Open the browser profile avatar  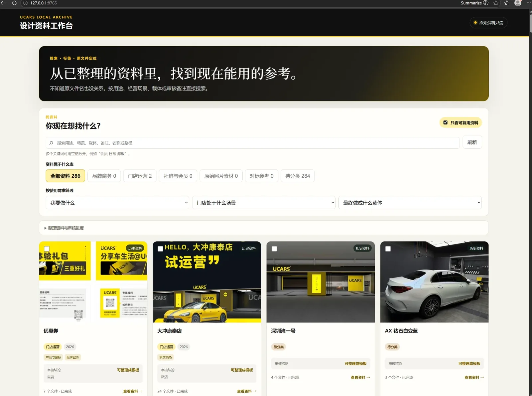tap(518, 3)
